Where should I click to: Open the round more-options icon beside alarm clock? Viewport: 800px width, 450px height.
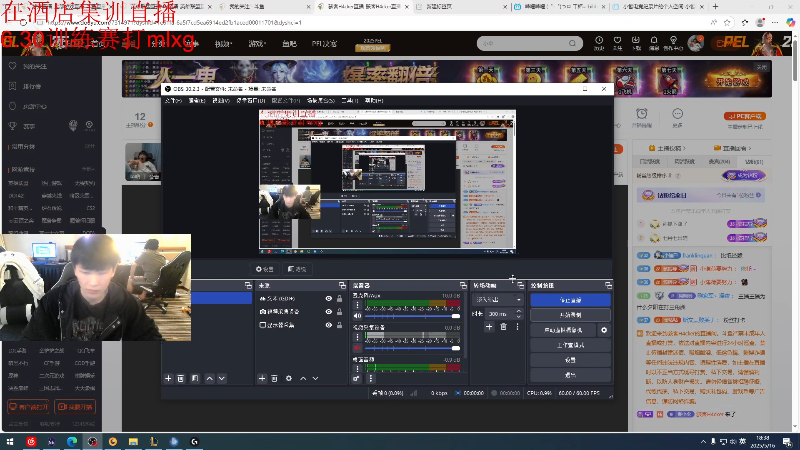click(x=678, y=114)
